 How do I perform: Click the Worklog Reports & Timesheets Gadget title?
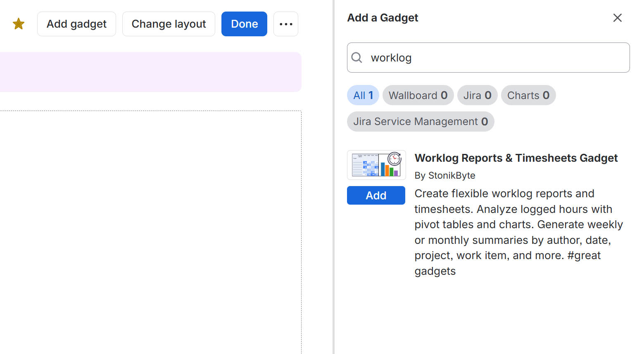click(x=516, y=158)
